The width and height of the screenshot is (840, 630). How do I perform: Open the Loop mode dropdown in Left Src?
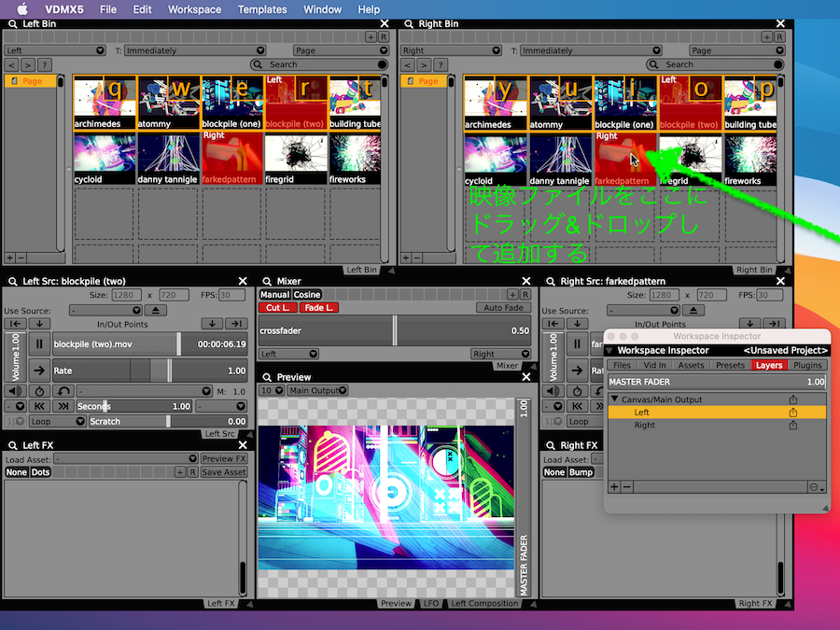[x=57, y=421]
